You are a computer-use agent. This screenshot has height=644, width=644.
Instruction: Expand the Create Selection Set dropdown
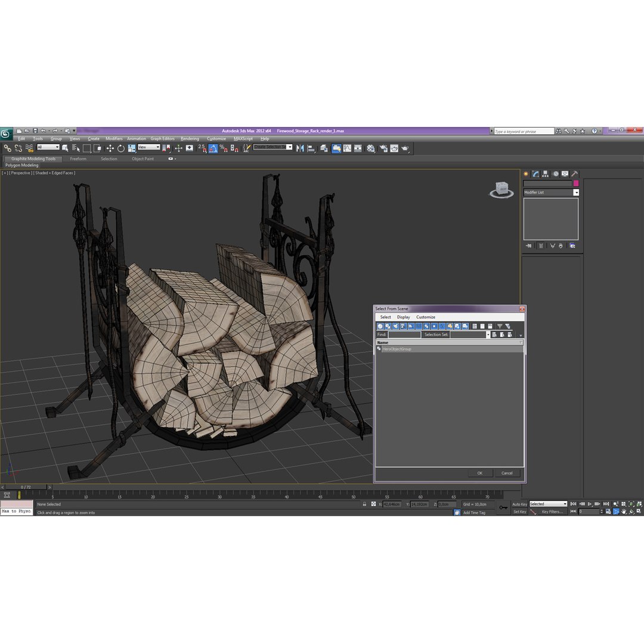(290, 147)
